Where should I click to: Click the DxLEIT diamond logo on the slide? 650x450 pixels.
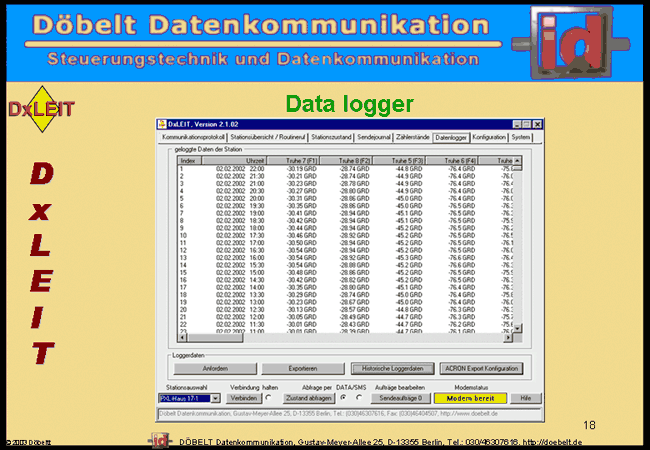coord(41,109)
